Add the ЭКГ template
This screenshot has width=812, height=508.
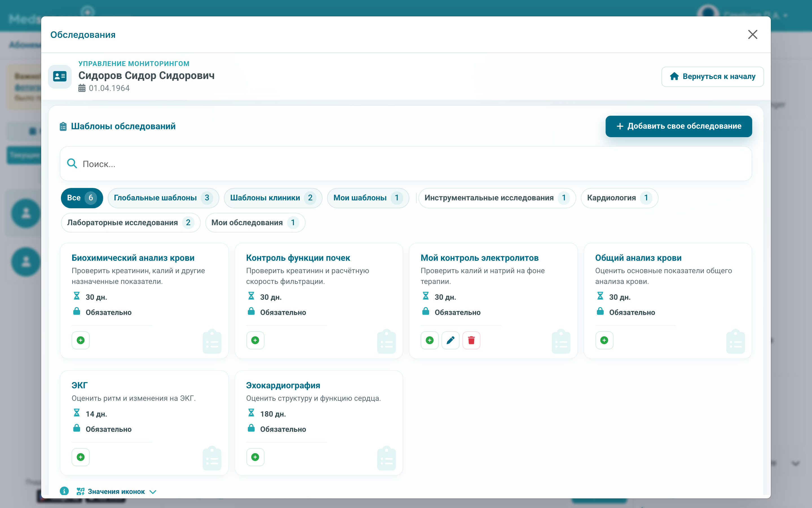point(81,457)
